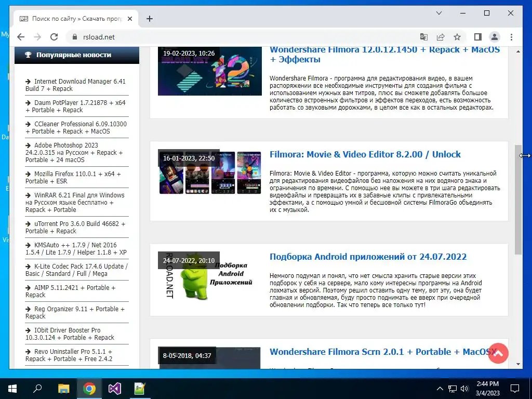Open Подборка Android приложений от 24.07.2022

pyautogui.click(x=368, y=257)
